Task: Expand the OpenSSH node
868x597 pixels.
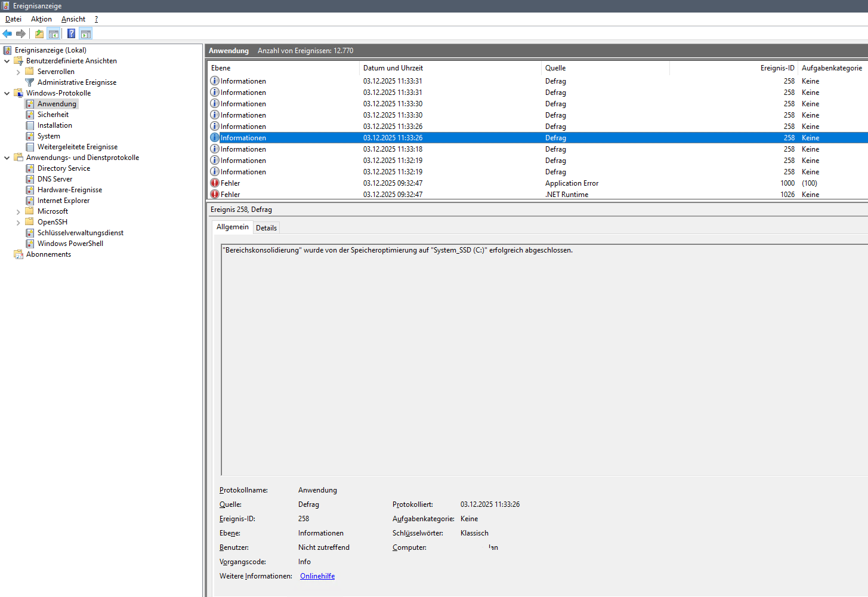Action: [x=18, y=223]
